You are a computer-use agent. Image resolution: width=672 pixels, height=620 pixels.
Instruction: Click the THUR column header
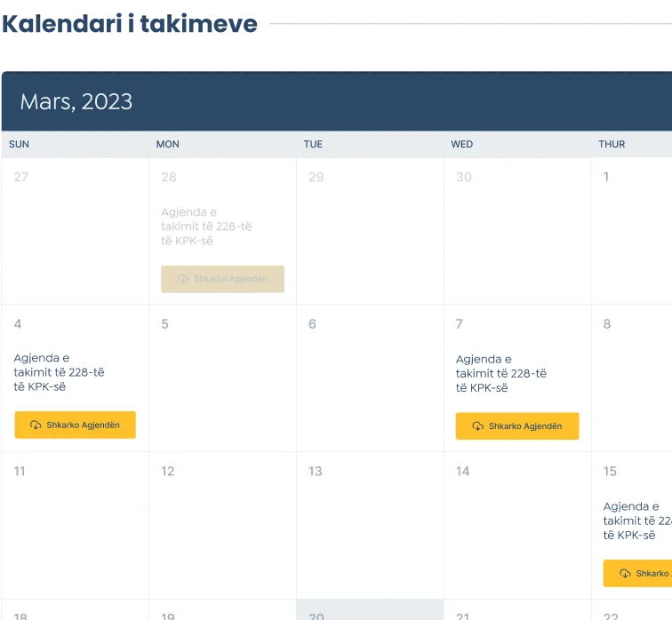click(x=612, y=144)
